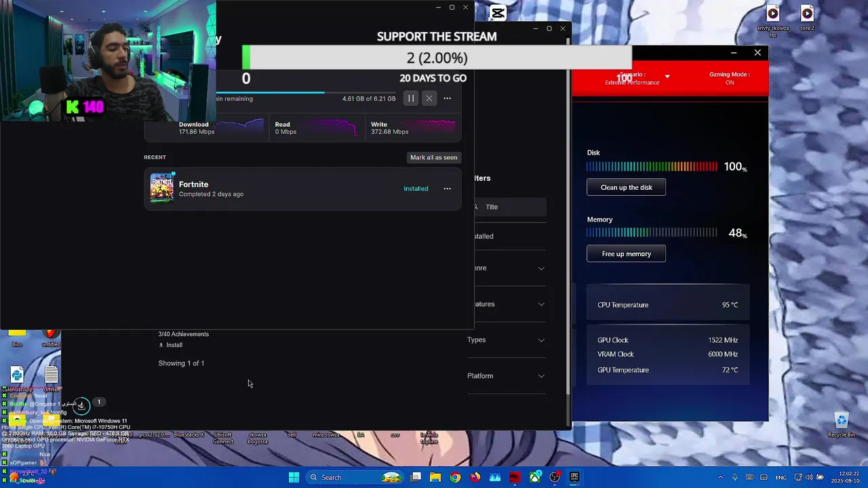Open the bios folder on the desktop
Image resolution: width=868 pixels, height=488 pixels.
pos(17,337)
